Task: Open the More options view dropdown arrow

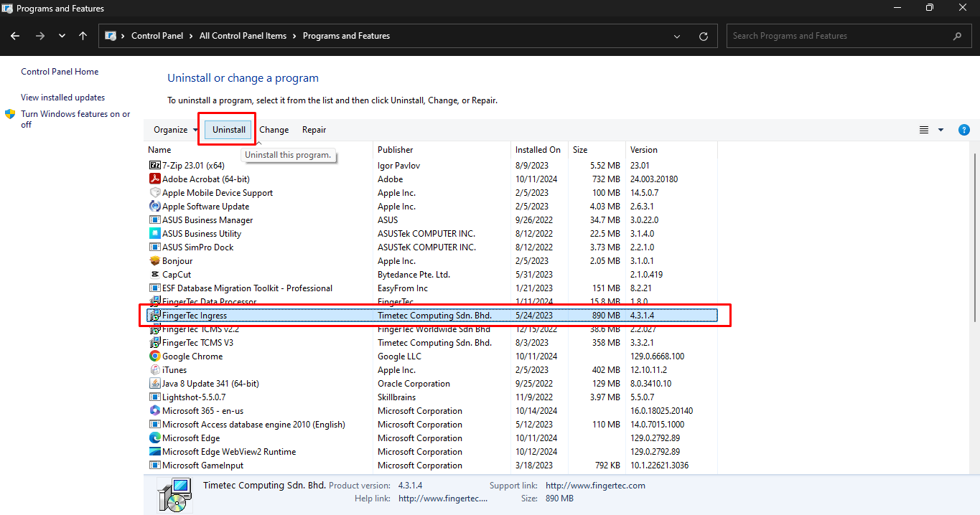Action: (x=941, y=130)
